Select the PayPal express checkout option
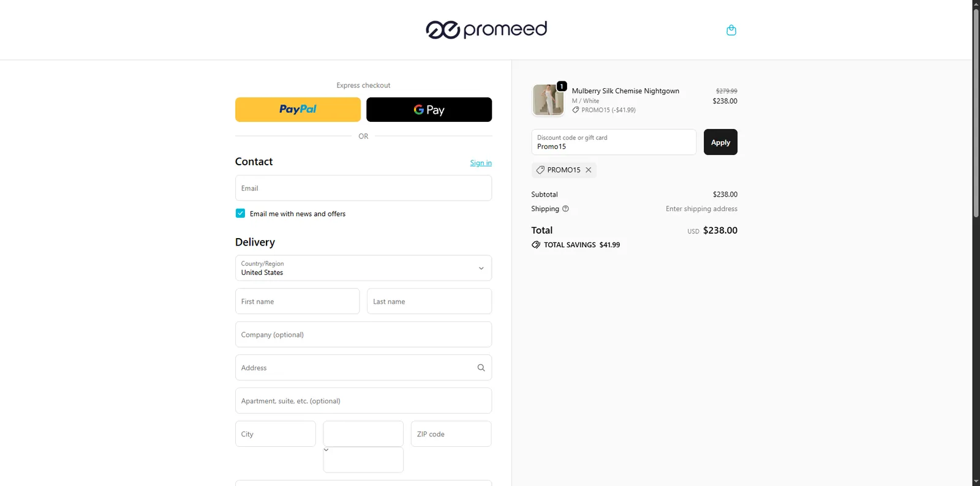980x486 pixels. [x=298, y=110]
